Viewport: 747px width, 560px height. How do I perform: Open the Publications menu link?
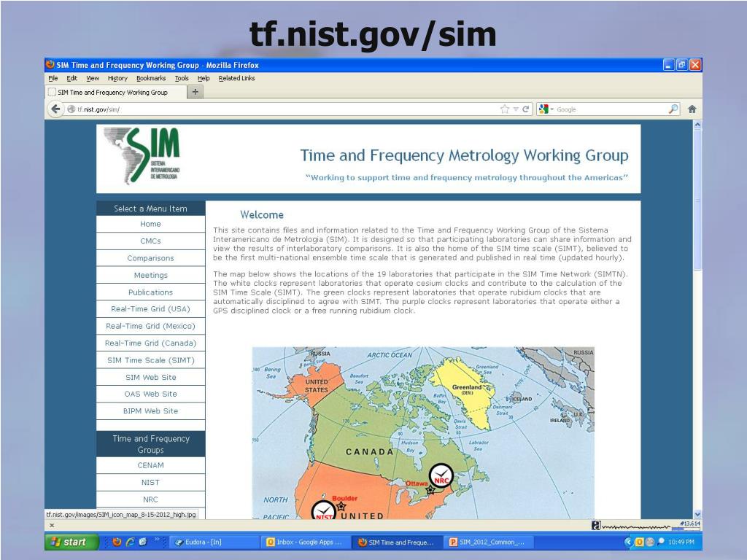150,292
